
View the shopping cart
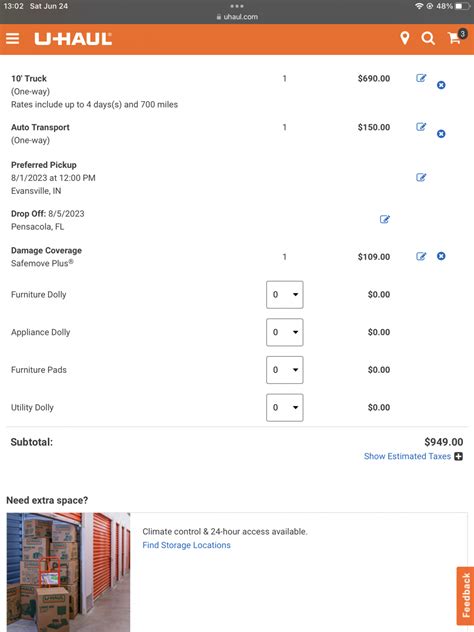tap(456, 37)
